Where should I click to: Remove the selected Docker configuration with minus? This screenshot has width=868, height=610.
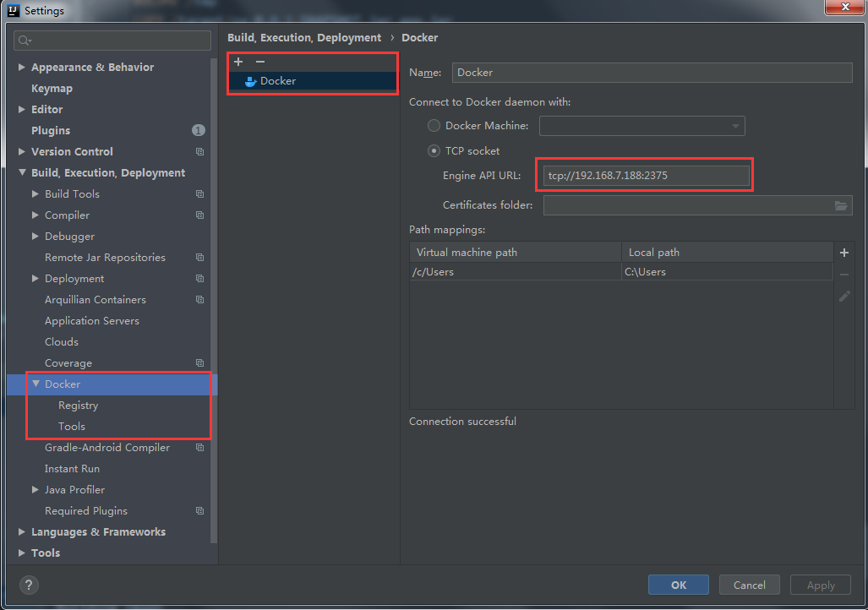[260, 62]
